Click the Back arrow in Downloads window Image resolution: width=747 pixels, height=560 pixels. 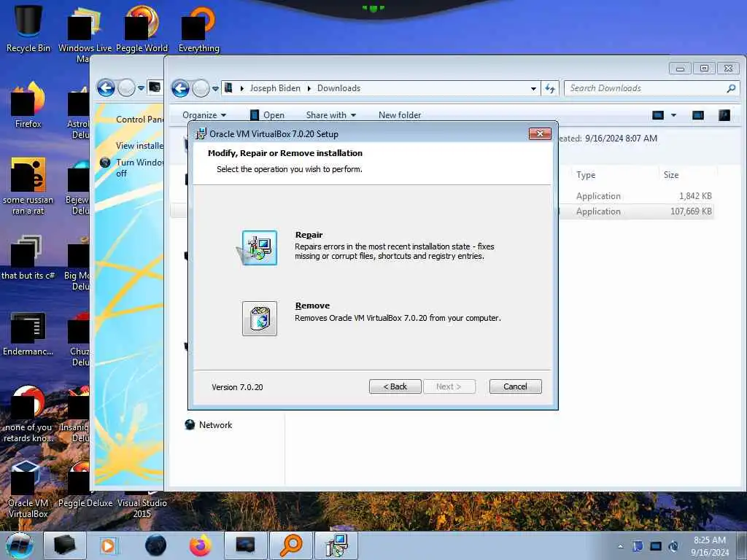pos(181,88)
